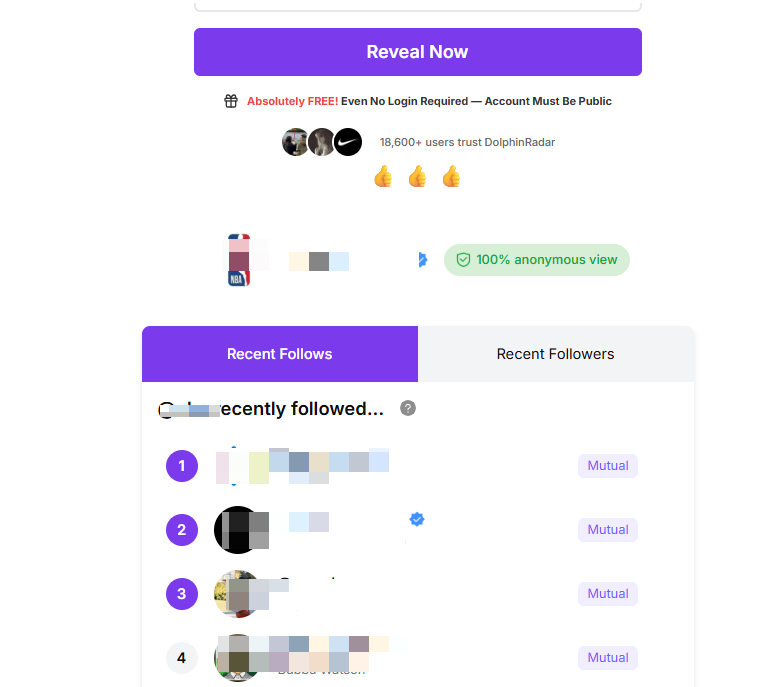Viewport: 768px width, 687px height.
Task: Click the Mutual badge in the second row
Action: pos(607,530)
